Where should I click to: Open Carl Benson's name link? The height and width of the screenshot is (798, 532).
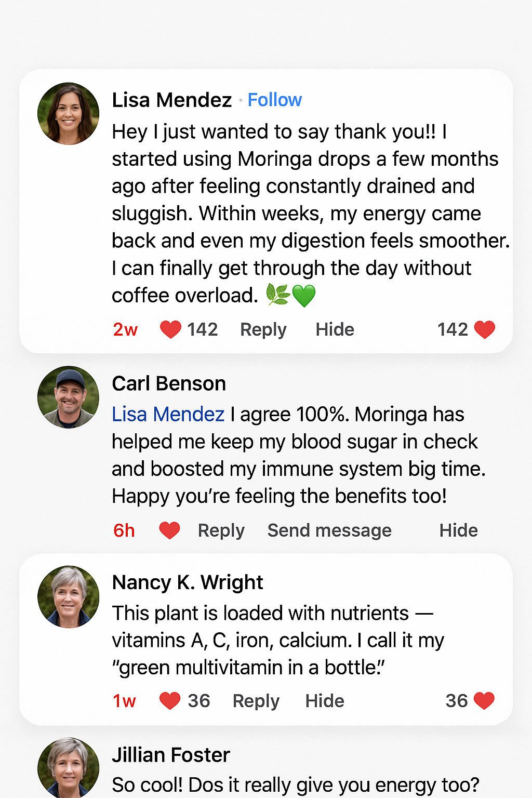pos(169,383)
